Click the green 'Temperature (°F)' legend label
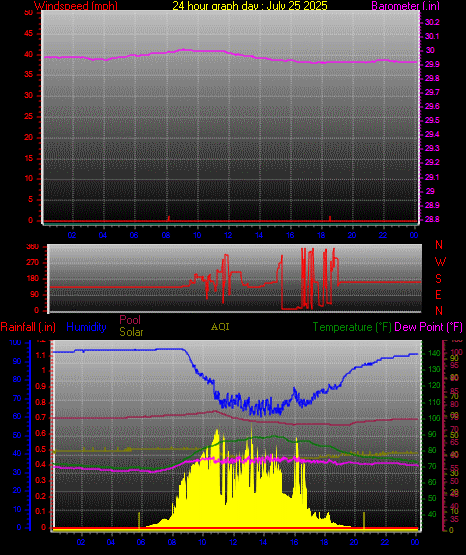The height and width of the screenshot is (555, 466). (352, 327)
